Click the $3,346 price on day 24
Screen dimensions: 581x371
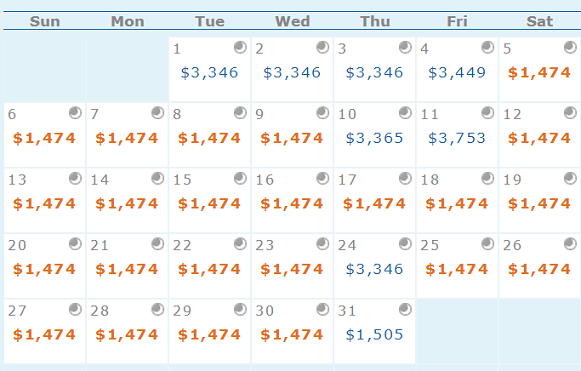click(374, 269)
